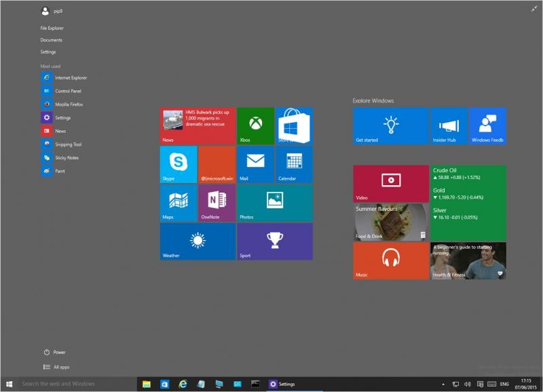Click the Documents link
This screenshot has height=392, width=543.
[x=52, y=40]
